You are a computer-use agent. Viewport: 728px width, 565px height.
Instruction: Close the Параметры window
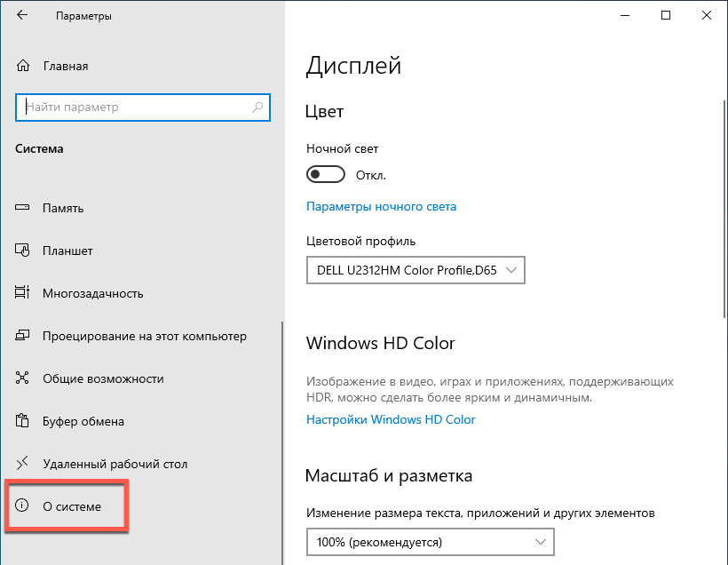[x=706, y=15]
